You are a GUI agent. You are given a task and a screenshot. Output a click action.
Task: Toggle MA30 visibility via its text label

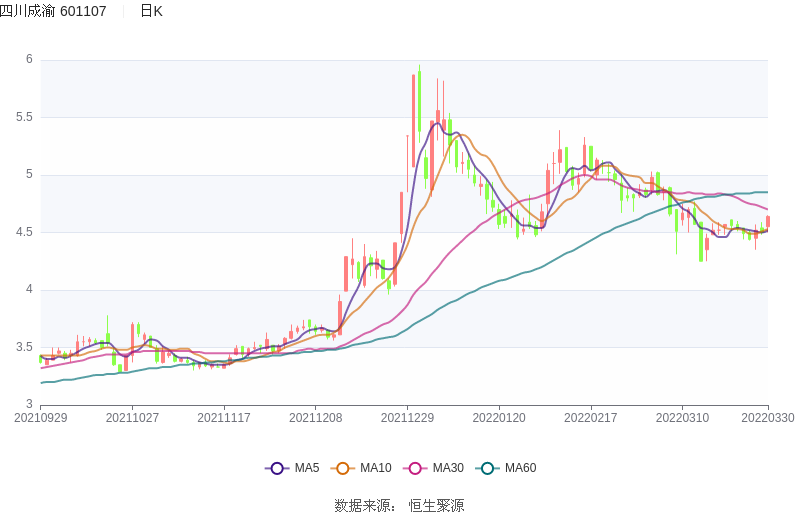click(x=447, y=468)
